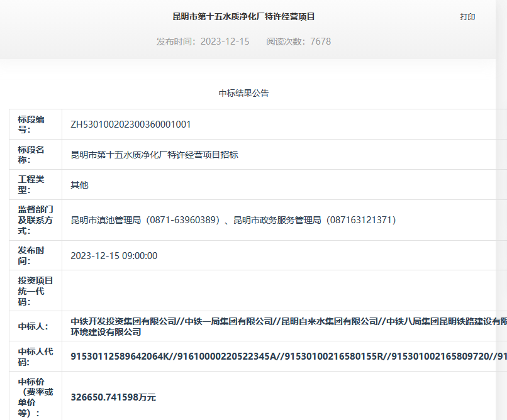507x420 pixels.
Task: Click the page title 昆明市第十五水质净化厂特许经营项目
Action: coord(243,16)
